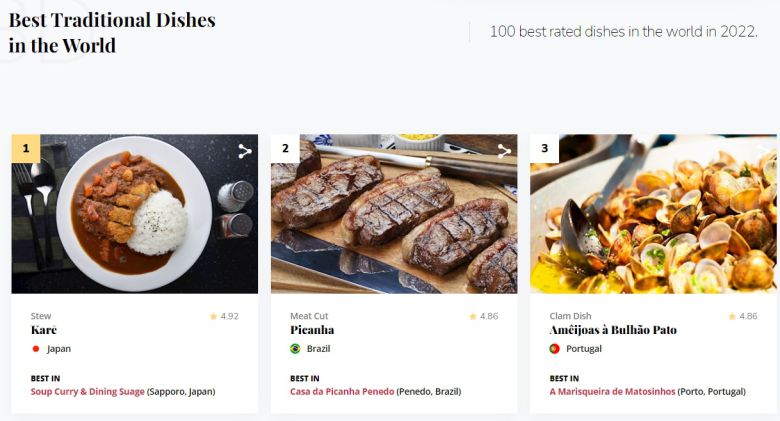Click the number 2 rank badge
Screen dimensions: 780x421
(x=285, y=149)
